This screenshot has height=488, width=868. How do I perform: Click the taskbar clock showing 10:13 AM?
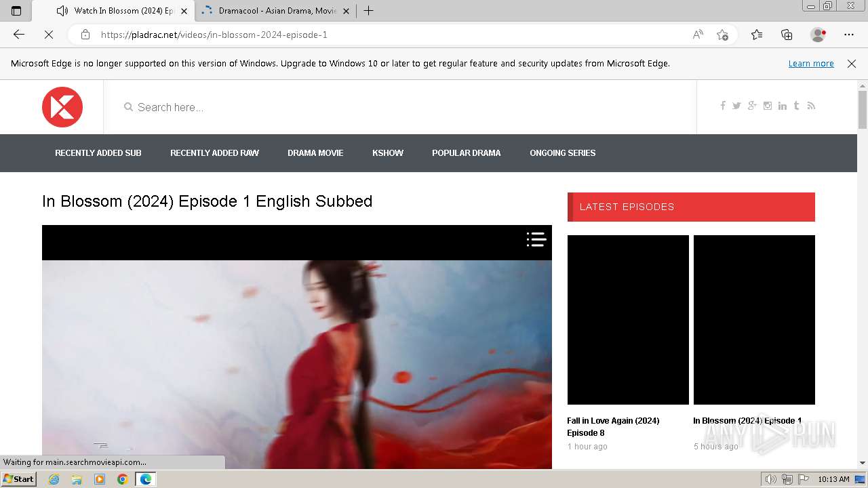coord(833,479)
